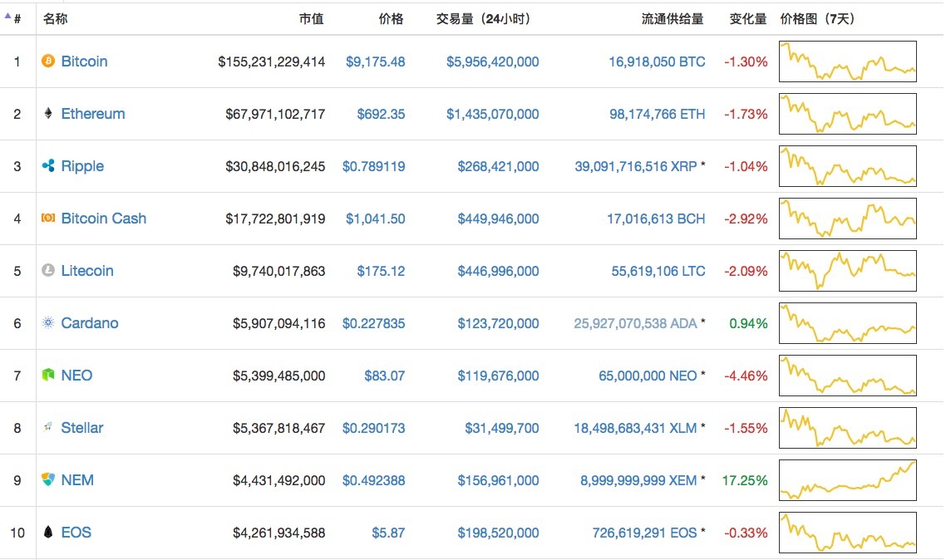This screenshot has width=946, height=560.
Task: Sort by the 变化量 column header
Action: (748, 19)
